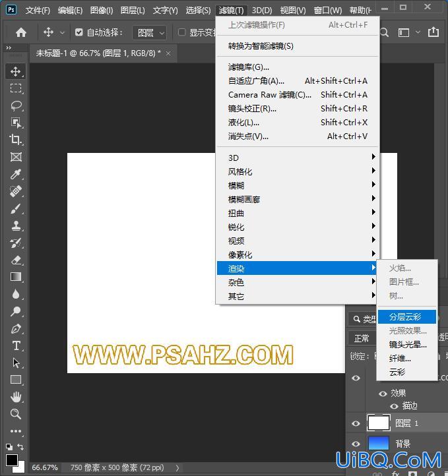Open the 图层(L) menu

coord(133,11)
